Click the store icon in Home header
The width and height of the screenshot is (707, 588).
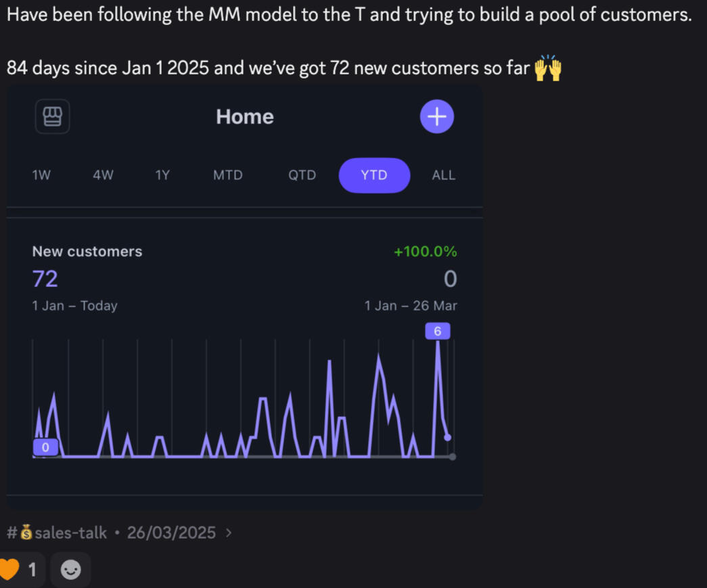tap(52, 116)
